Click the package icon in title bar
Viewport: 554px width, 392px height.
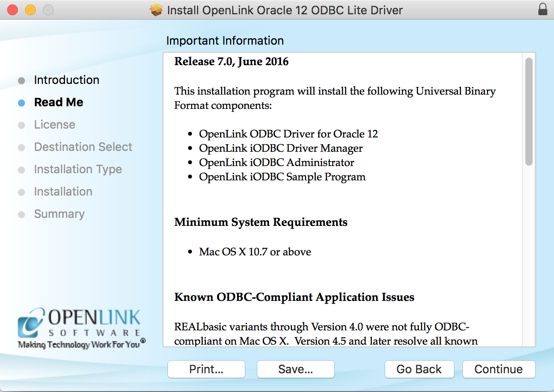point(156,10)
